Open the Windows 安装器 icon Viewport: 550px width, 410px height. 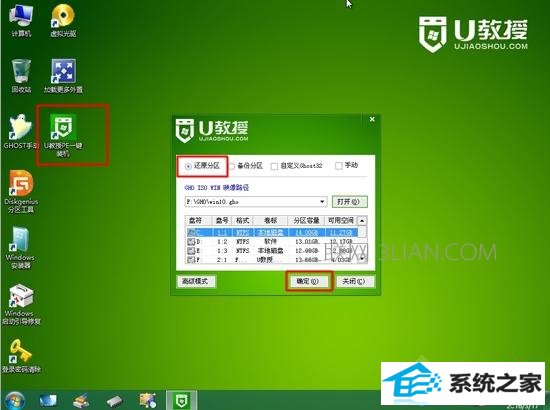(x=20, y=248)
